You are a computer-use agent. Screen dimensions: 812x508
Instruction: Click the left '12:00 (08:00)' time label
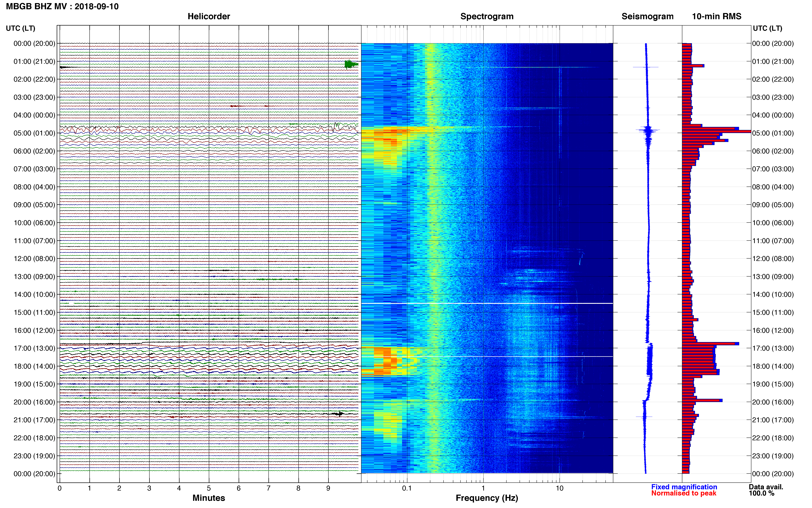[x=34, y=259]
